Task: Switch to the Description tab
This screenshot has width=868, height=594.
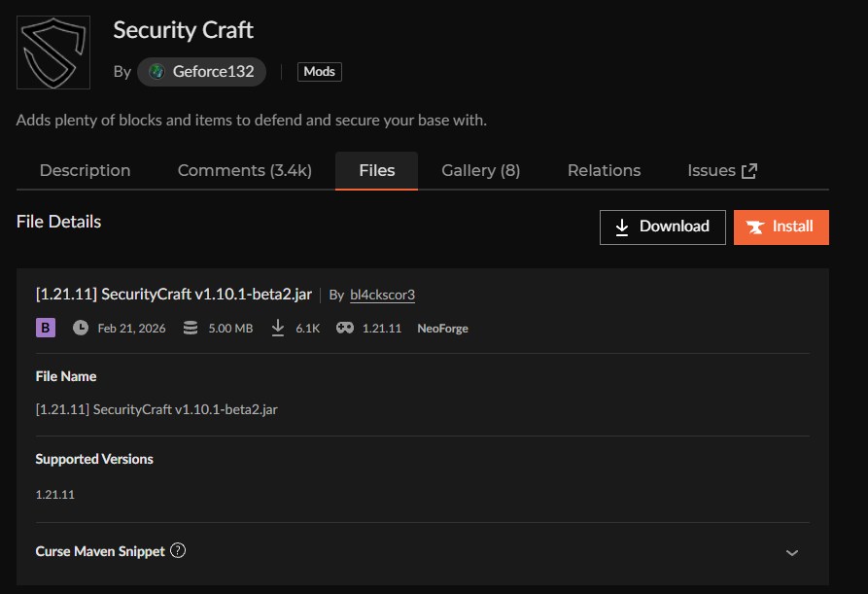Action: click(x=85, y=170)
